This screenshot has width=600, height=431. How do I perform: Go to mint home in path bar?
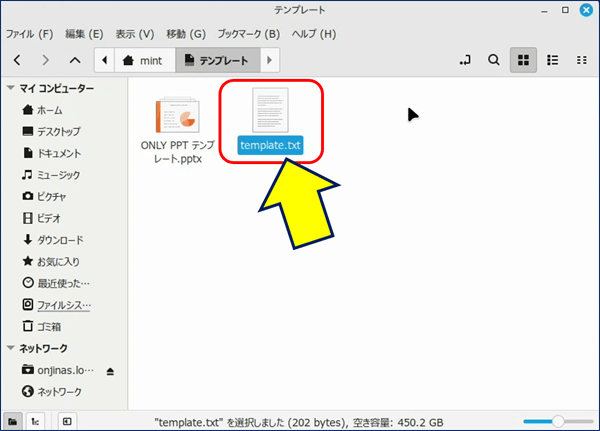click(x=145, y=60)
